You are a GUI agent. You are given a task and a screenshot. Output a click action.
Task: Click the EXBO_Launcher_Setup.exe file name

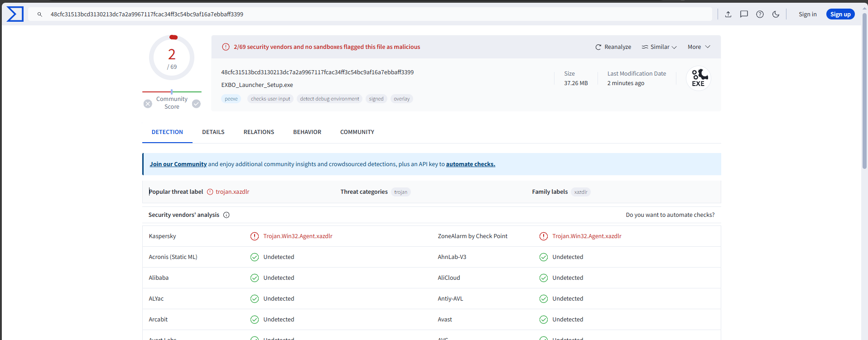257,85
